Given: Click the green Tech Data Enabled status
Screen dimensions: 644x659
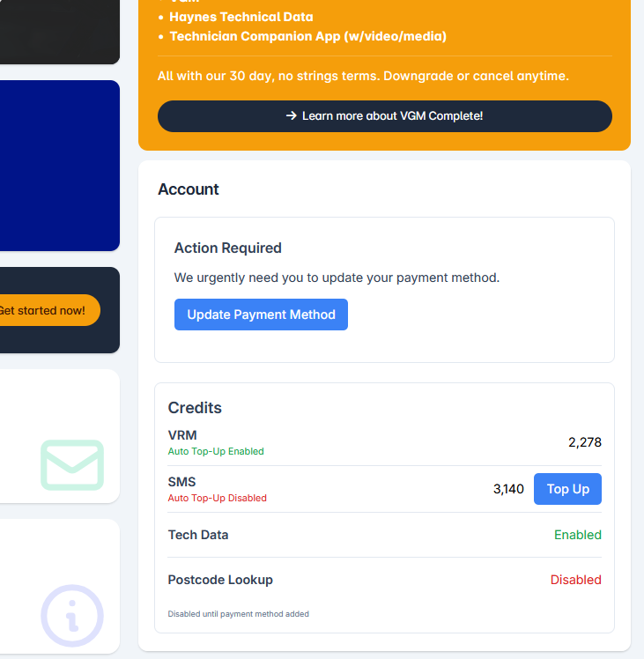Looking at the screenshot, I should pyautogui.click(x=577, y=535).
